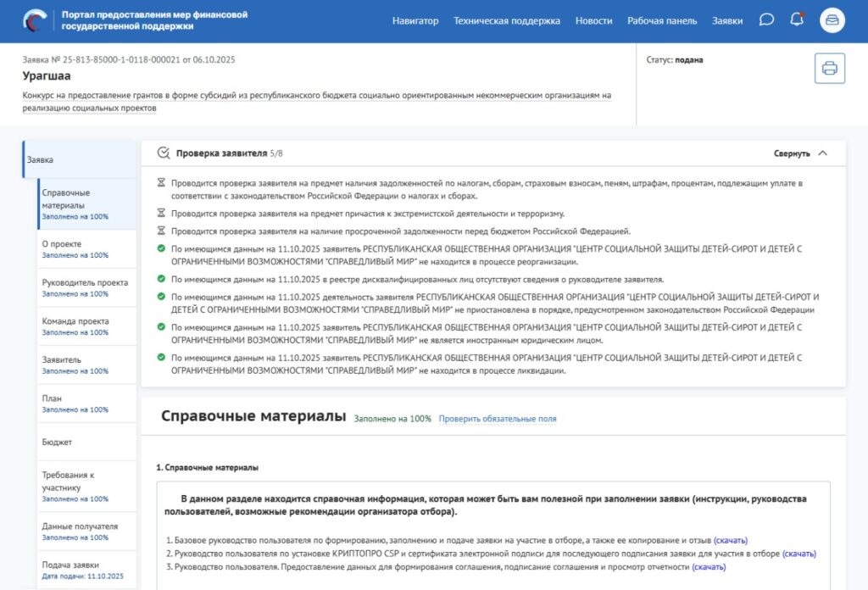868x590 pixels.
Task: Open the chat messages icon
Action: point(766,20)
